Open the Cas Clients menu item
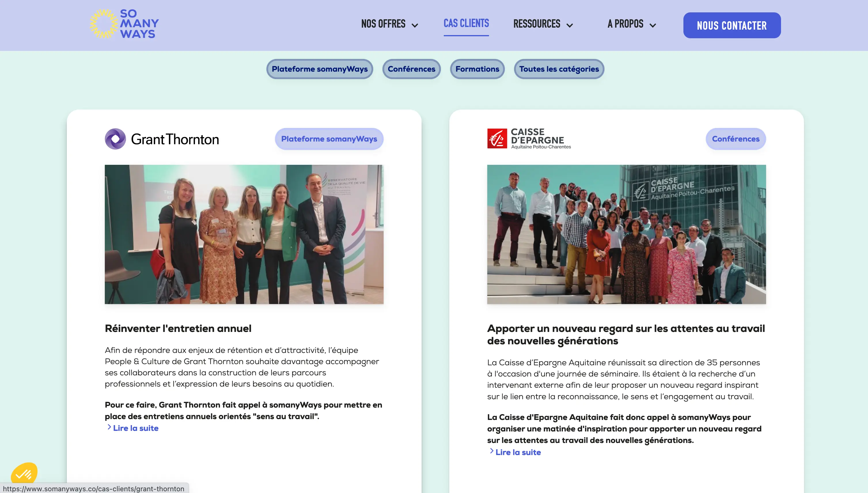Viewport: 868px width, 493px height. (466, 24)
